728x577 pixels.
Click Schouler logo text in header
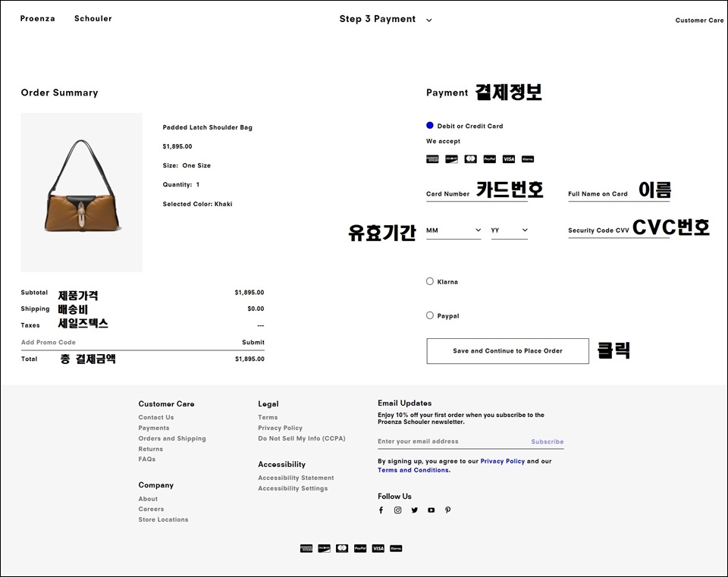[93, 18]
